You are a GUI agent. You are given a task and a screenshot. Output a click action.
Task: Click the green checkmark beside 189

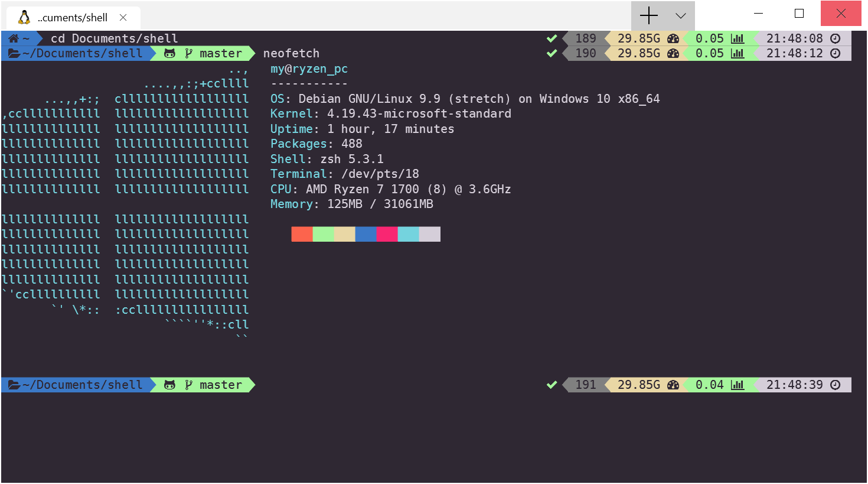coord(552,38)
